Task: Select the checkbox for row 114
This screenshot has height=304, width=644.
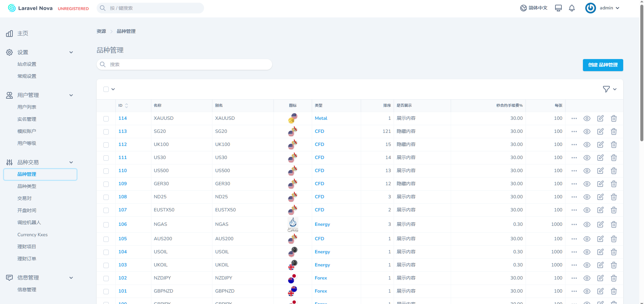Action: tap(106, 118)
